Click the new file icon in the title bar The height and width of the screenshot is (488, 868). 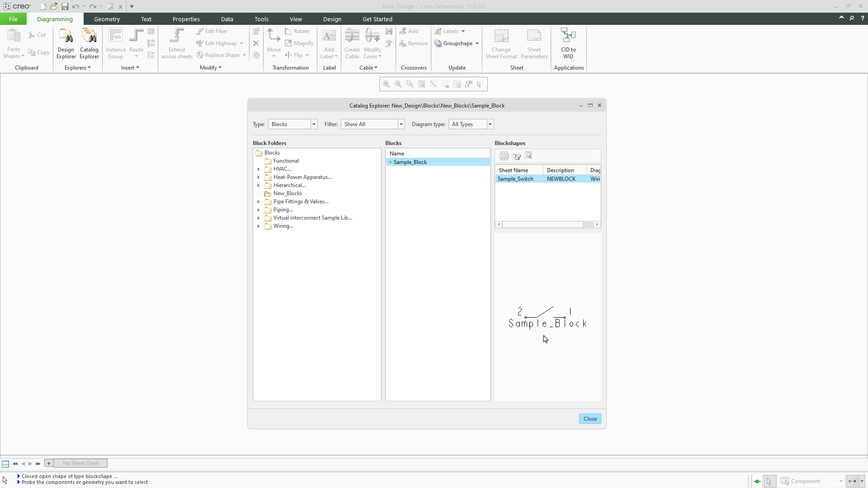tap(43, 6)
